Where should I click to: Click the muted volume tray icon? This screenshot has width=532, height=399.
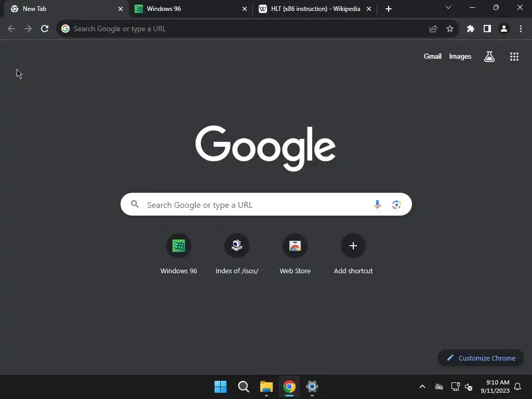pos(469,387)
